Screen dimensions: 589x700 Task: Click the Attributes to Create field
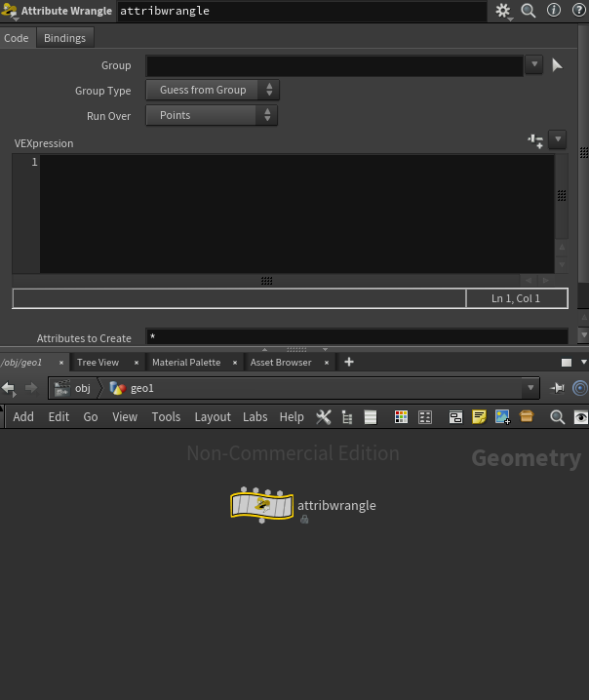(357, 336)
